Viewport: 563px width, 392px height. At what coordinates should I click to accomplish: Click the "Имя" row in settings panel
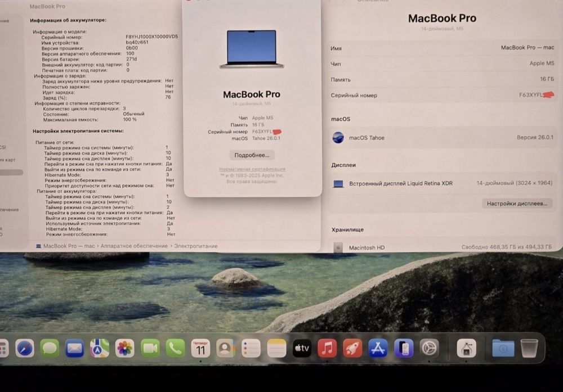point(442,48)
